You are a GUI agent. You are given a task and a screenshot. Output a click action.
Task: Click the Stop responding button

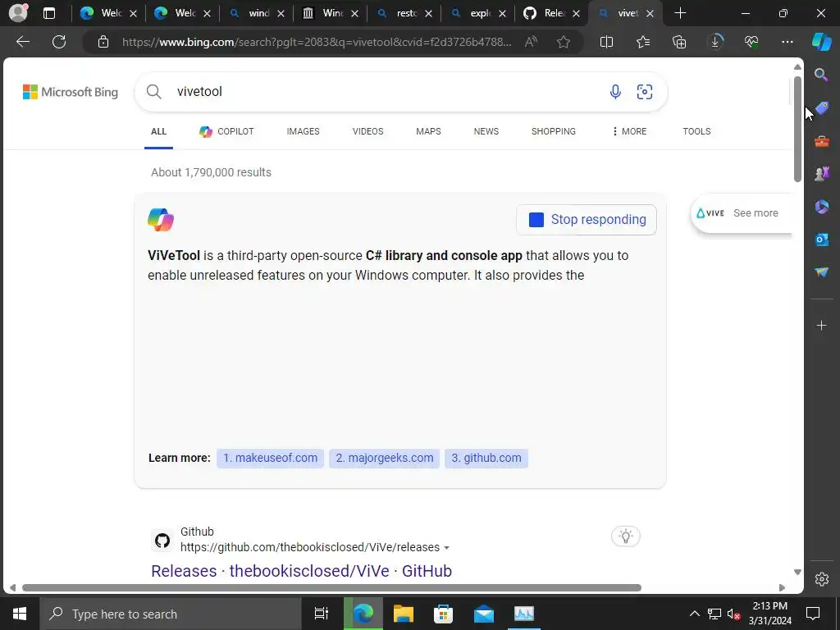pos(587,220)
